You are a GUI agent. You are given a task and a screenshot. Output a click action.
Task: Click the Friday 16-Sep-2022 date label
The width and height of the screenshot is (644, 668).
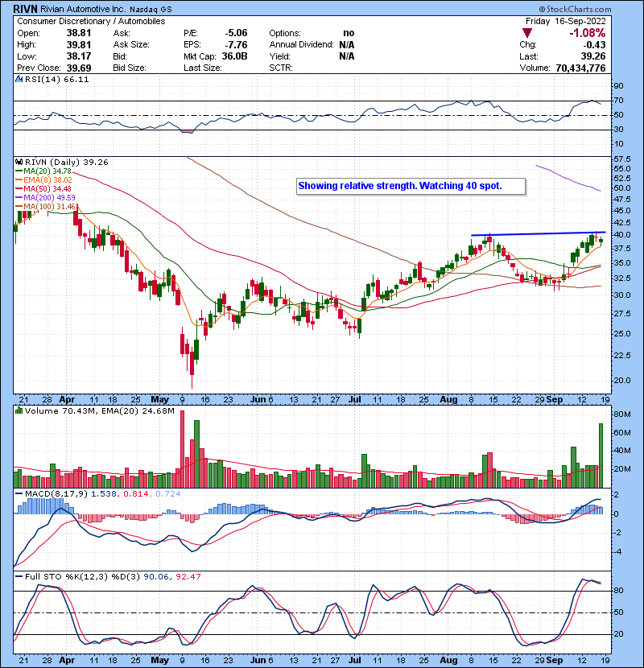coord(566,21)
